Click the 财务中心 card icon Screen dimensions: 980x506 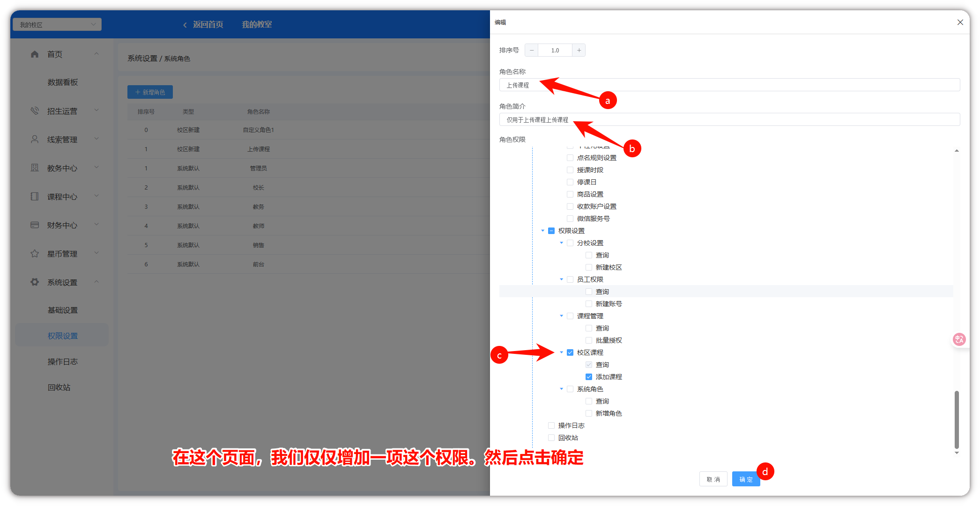tap(35, 225)
